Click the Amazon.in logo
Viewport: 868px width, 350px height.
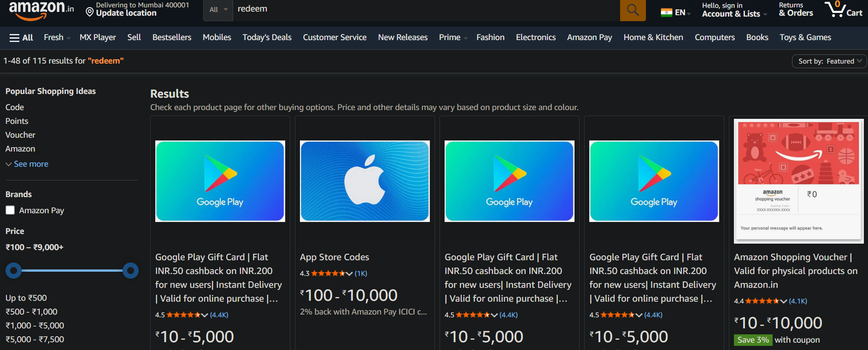pos(41,10)
